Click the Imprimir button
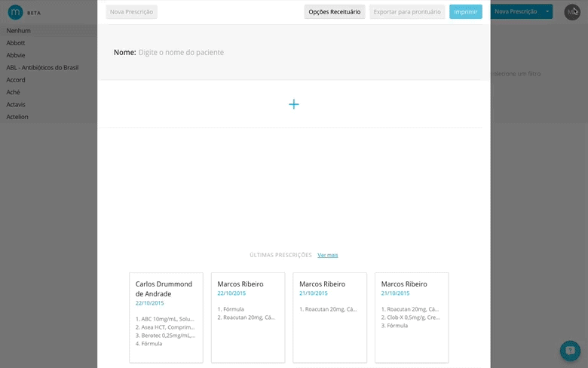The width and height of the screenshot is (588, 368). coord(465,12)
